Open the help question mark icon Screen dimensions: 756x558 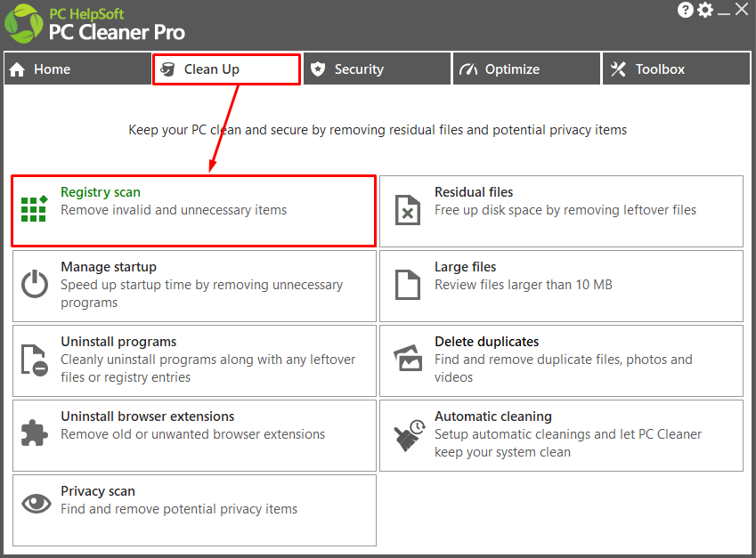(685, 10)
